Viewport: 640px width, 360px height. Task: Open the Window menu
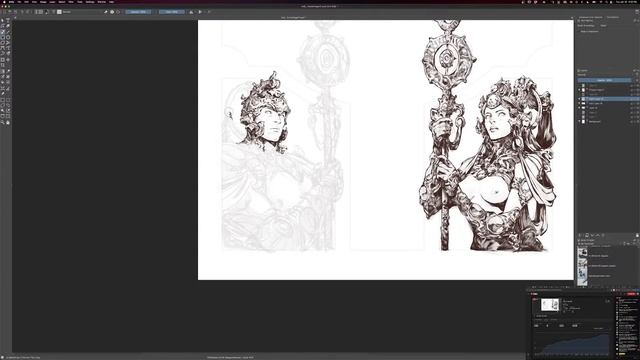(x=102, y=2)
